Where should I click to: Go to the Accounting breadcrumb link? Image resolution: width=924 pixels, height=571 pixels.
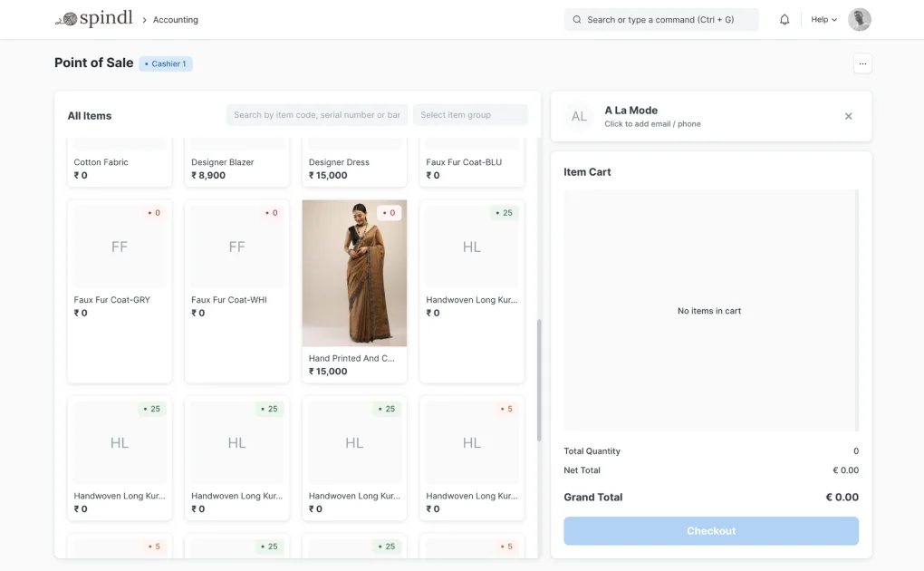[x=175, y=19]
